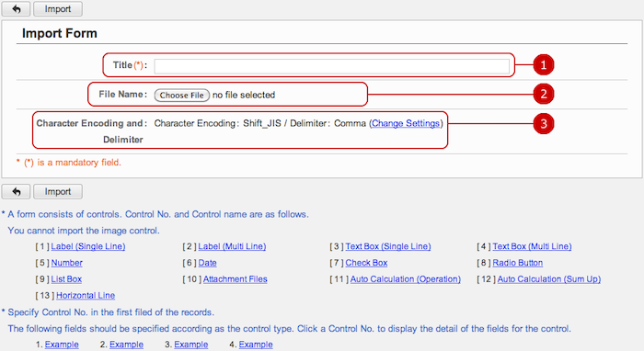
Task: Open Label (Multi Line) control details
Action: (x=232, y=246)
